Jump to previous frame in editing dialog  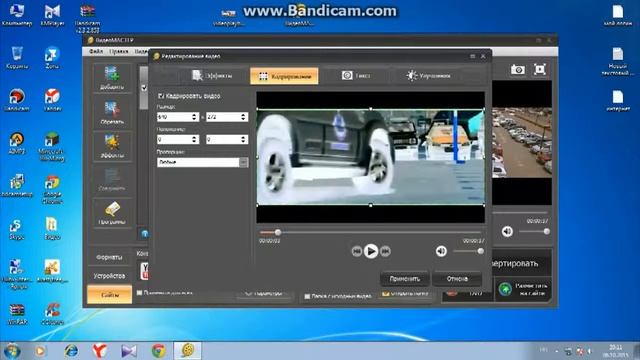[x=356, y=251]
